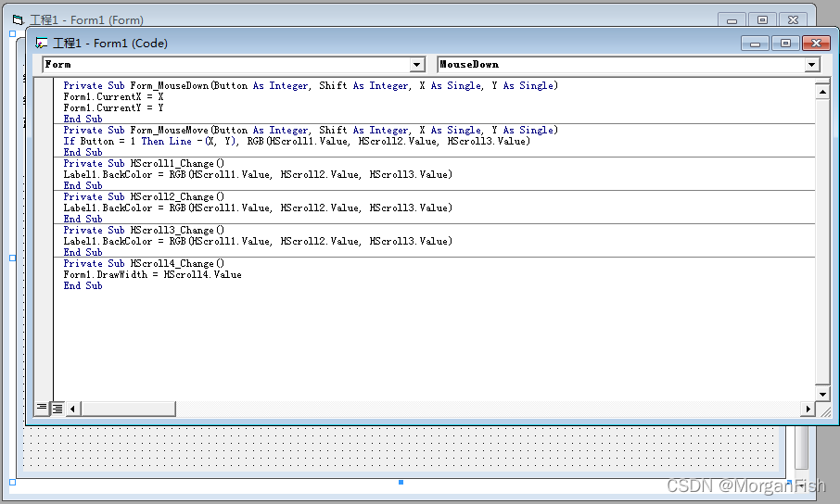
Task: Click 'Form1.DrawWidth = HScroll4.Value' line
Action: (153, 275)
